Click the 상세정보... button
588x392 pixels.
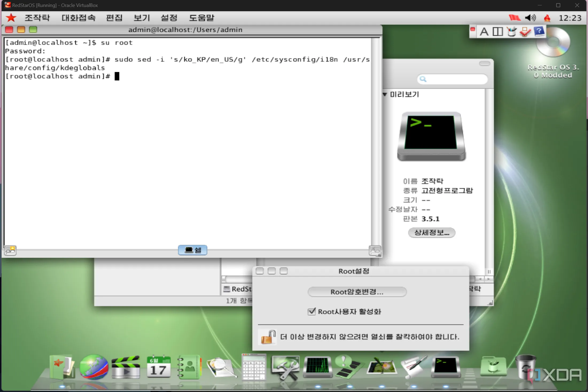point(431,233)
